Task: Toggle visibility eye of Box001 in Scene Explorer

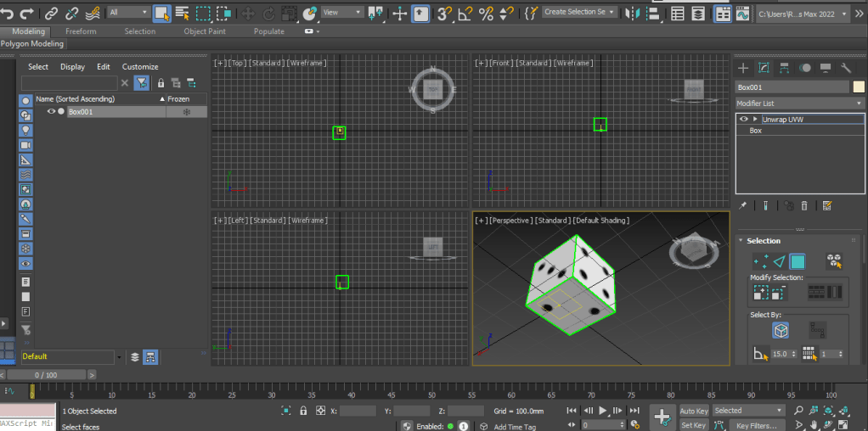Action: [51, 111]
